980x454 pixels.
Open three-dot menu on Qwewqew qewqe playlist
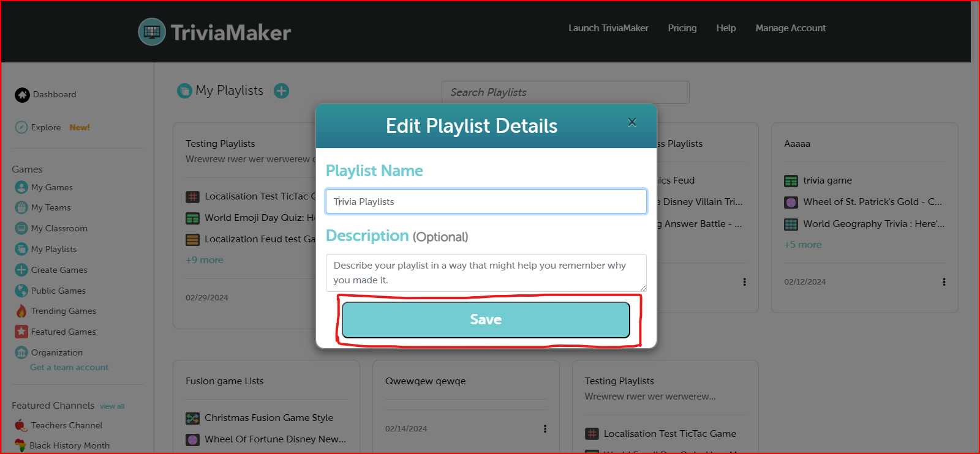pos(545,429)
